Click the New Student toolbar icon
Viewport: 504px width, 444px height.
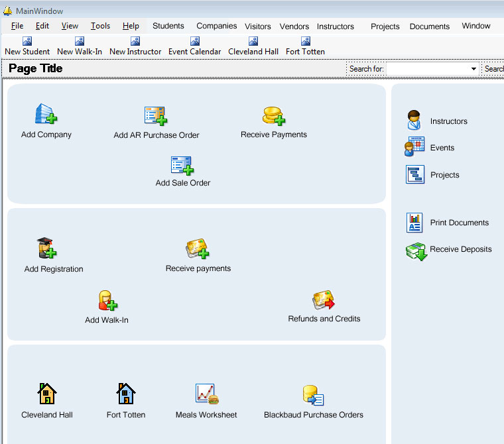tap(27, 41)
